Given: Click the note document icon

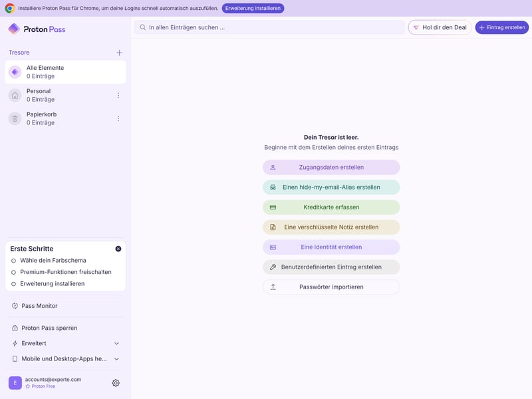Looking at the screenshot, I should click(x=273, y=227).
